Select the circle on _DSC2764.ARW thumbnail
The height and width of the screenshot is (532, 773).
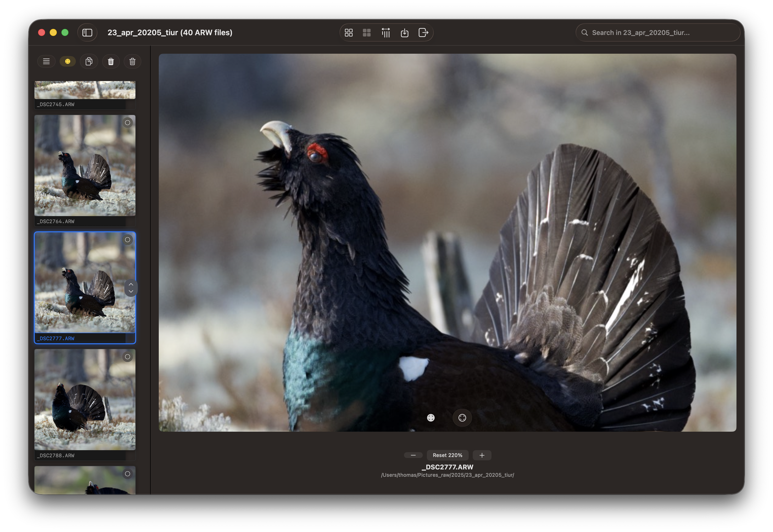tap(128, 123)
